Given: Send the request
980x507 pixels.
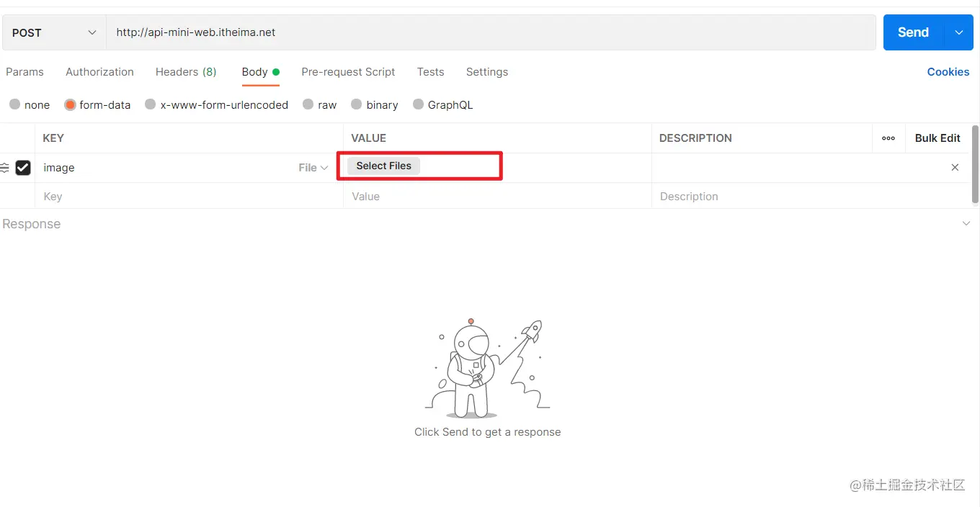Looking at the screenshot, I should point(913,32).
